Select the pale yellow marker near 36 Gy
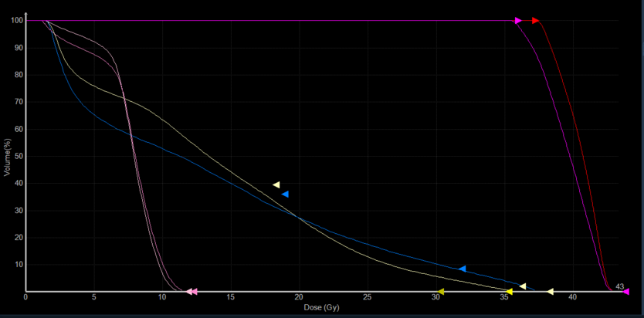 pyautogui.click(x=523, y=286)
